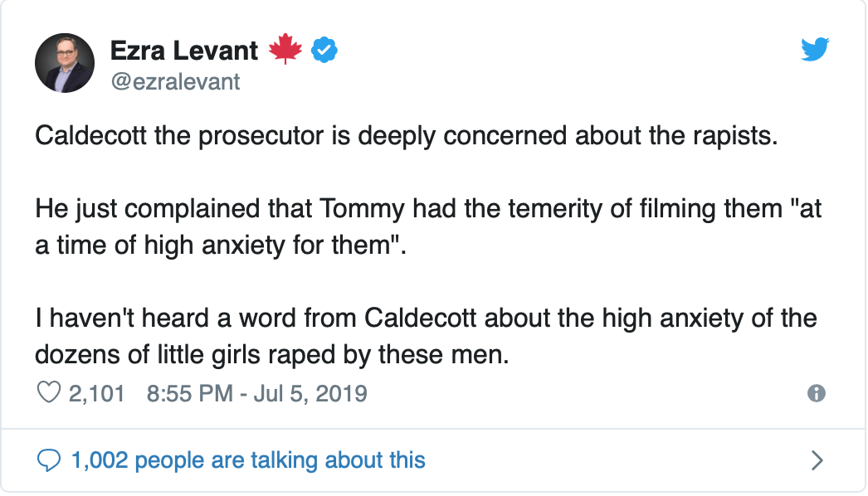Click the line 'dozens of little girls'
Image resolution: width=868 pixels, height=496 pixels.
(272, 355)
